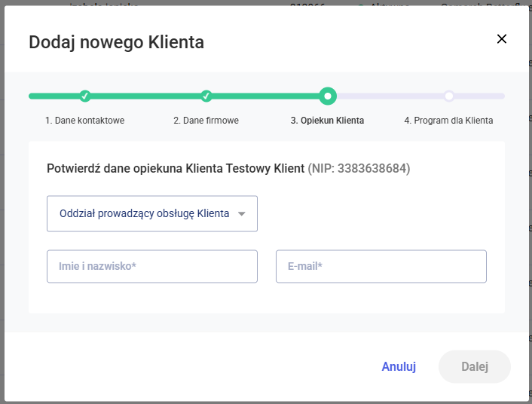Open the 'Oddział prowadzący obsługę Klienta' dropdown
Screen dimensions: 532x404
coord(144,213)
